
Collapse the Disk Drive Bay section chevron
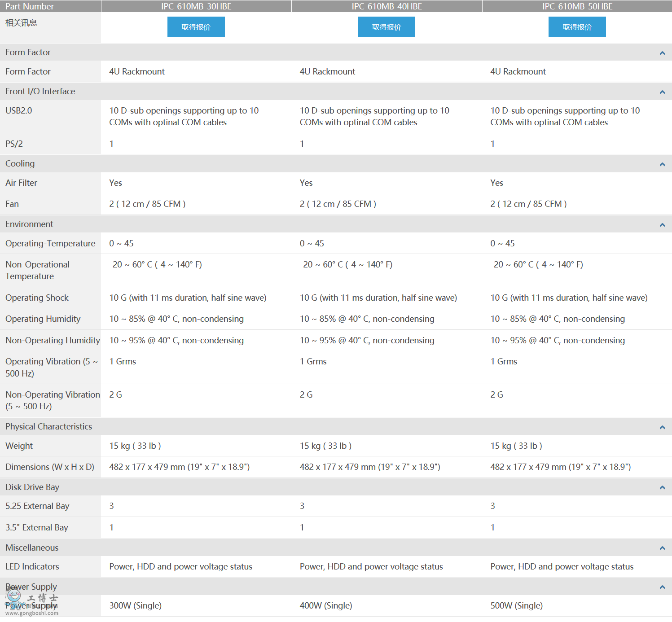tap(662, 487)
